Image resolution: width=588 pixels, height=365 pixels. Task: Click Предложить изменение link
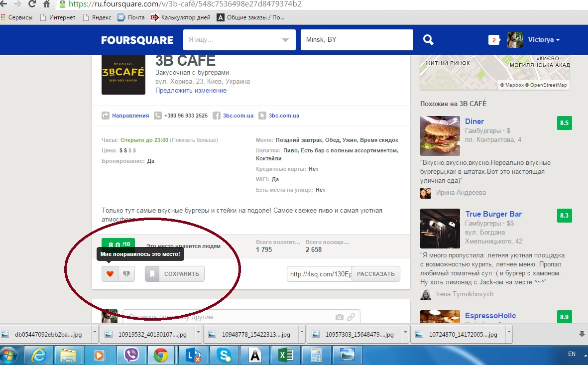pos(191,91)
